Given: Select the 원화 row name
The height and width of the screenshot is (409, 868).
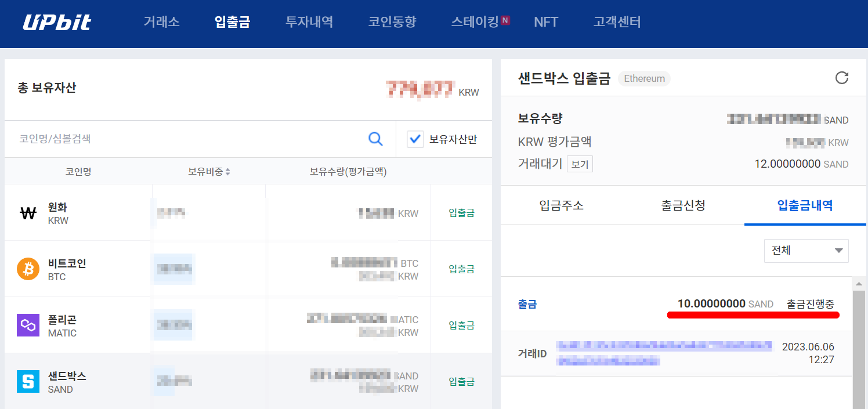Looking at the screenshot, I should click(x=58, y=207).
